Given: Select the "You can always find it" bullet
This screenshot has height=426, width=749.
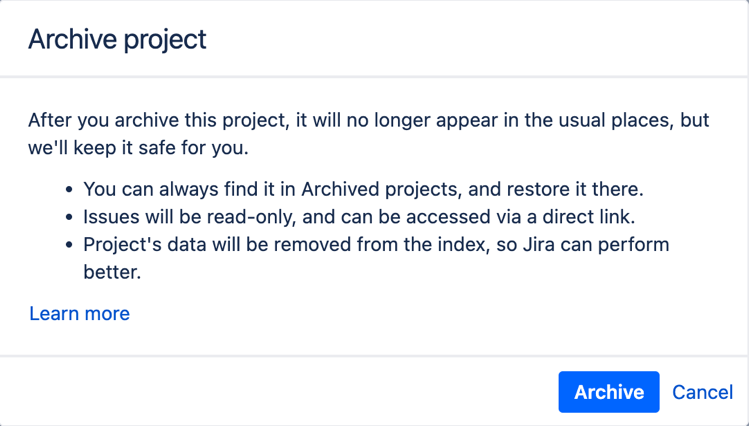Looking at the screenshot, I should 364,189.
